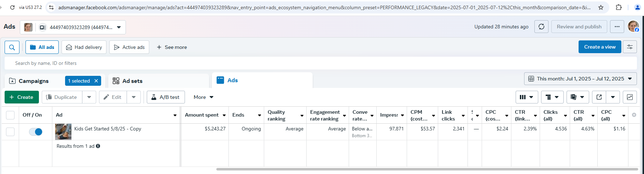
Task: Bookmark this page with star icon
Action: coord(601,7)
